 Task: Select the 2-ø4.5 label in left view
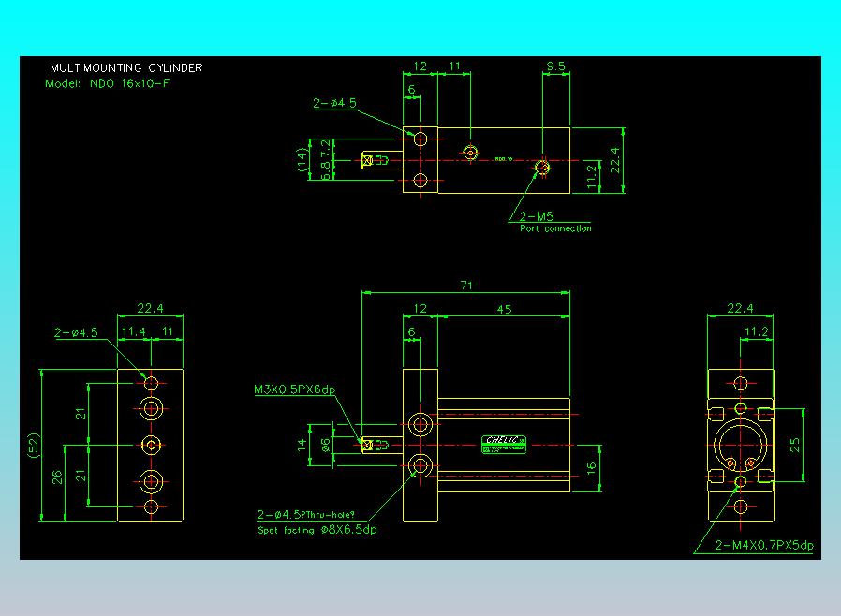tap(76, 332)
